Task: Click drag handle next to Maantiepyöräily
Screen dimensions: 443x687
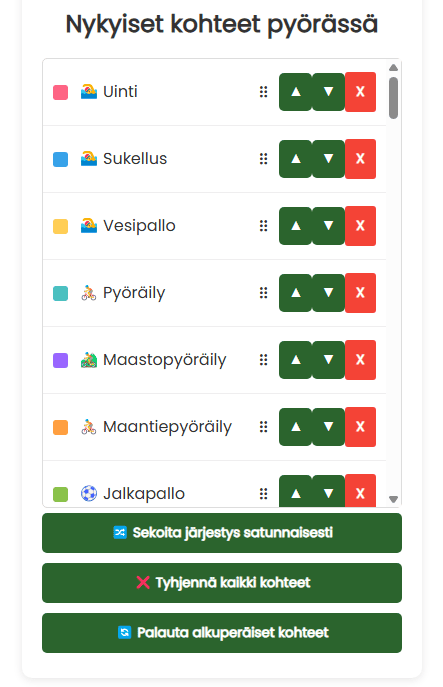Action: (263, 427)
